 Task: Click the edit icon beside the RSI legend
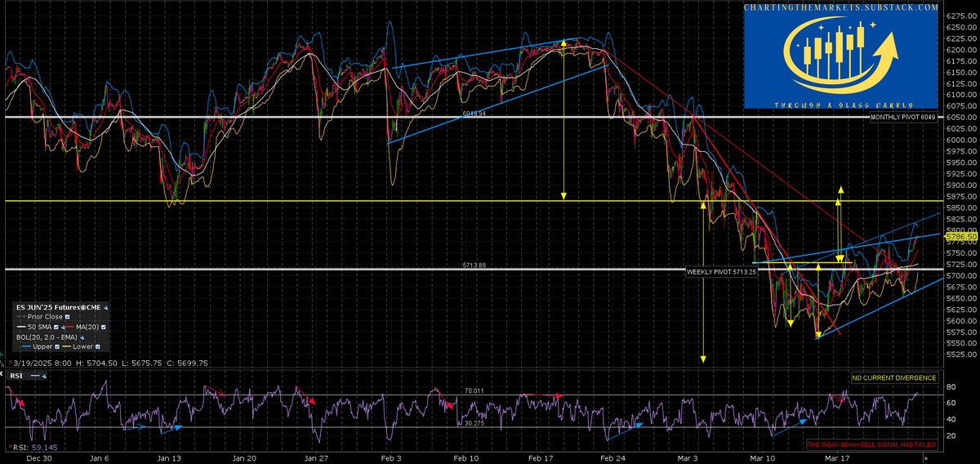click(x=44, y=376)
